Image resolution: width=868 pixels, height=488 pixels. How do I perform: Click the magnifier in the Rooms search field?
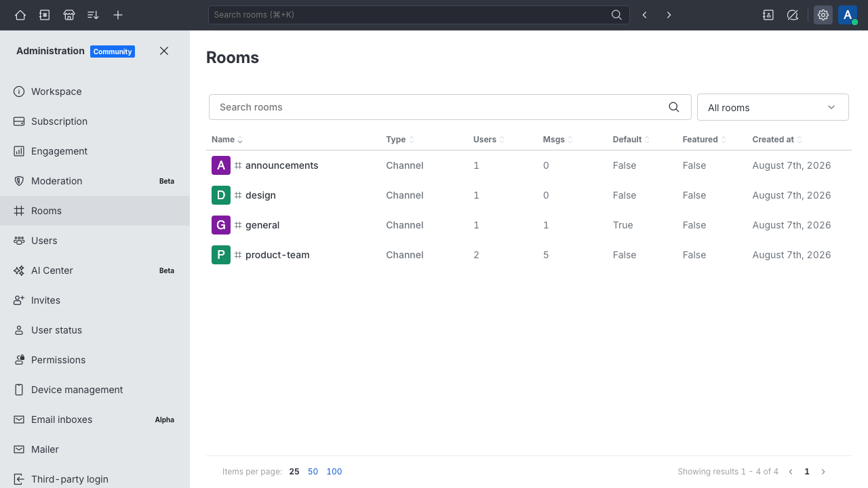674,107
